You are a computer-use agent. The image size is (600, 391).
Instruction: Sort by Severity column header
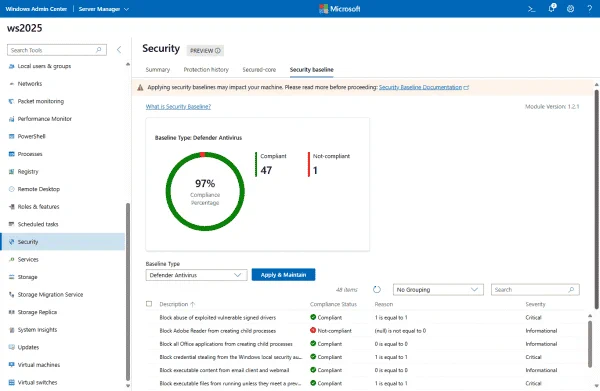[x=535, y=304]
